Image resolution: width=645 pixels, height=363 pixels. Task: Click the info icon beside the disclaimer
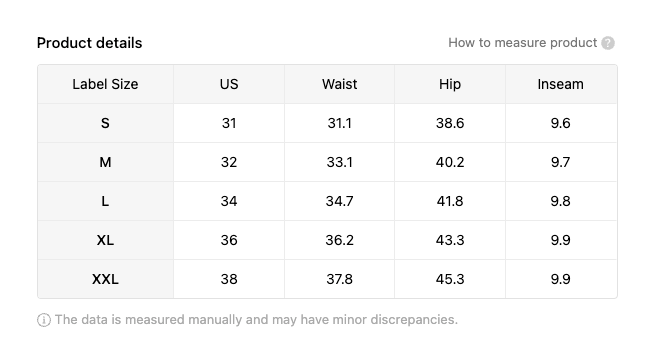pyautogui.click(x=44, y=320)
